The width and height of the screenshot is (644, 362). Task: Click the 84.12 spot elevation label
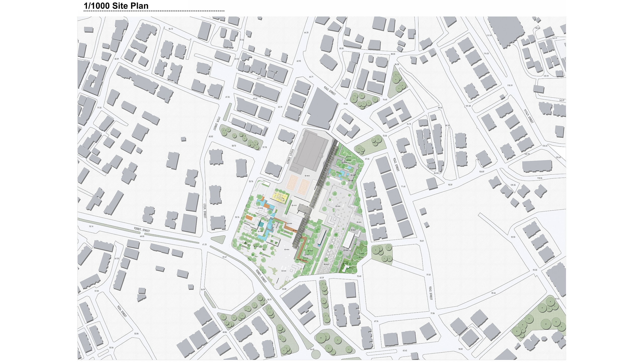tap(171, 29)
